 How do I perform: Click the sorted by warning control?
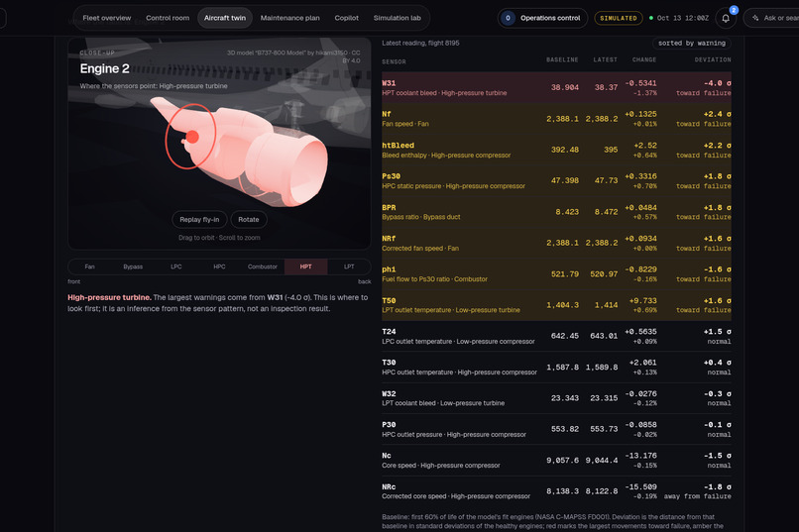click(x=692, y=44)
